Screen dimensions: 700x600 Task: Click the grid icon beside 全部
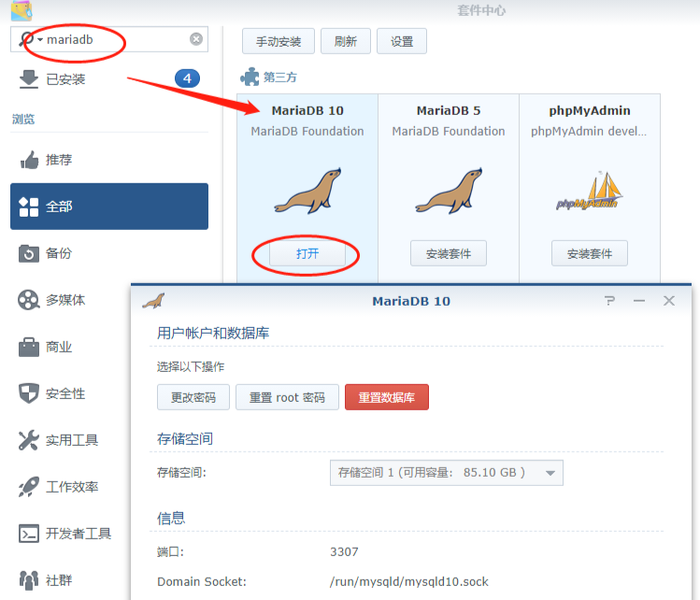(29, 207)
